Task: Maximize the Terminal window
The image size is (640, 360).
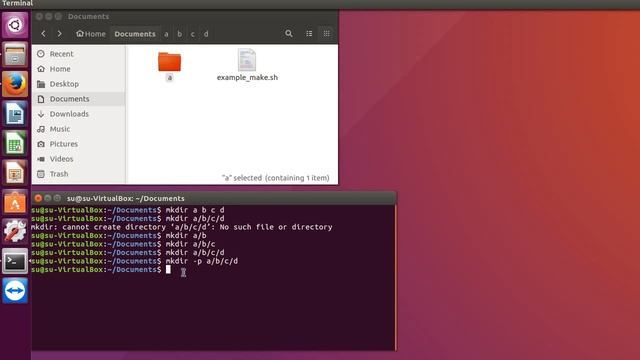Action: [58, 198]
